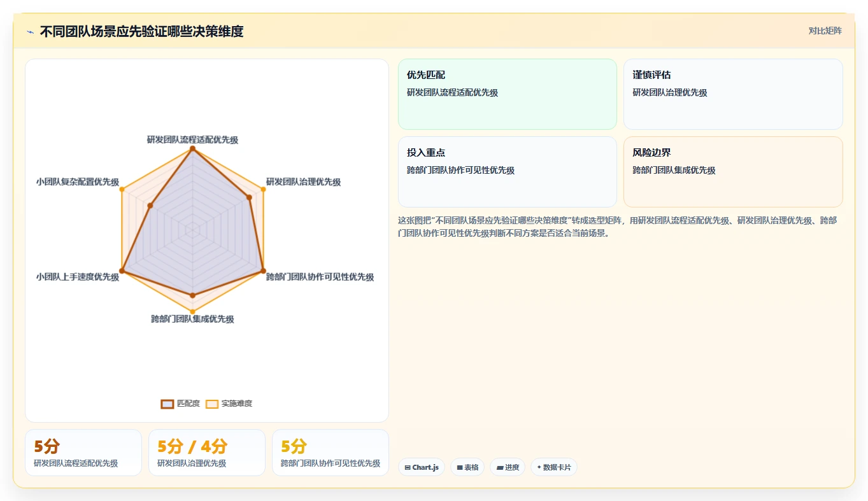Click radar axis label 研发团队治理优先级
The width and height of the screenshot is (868, 501).
pos(303,182)
